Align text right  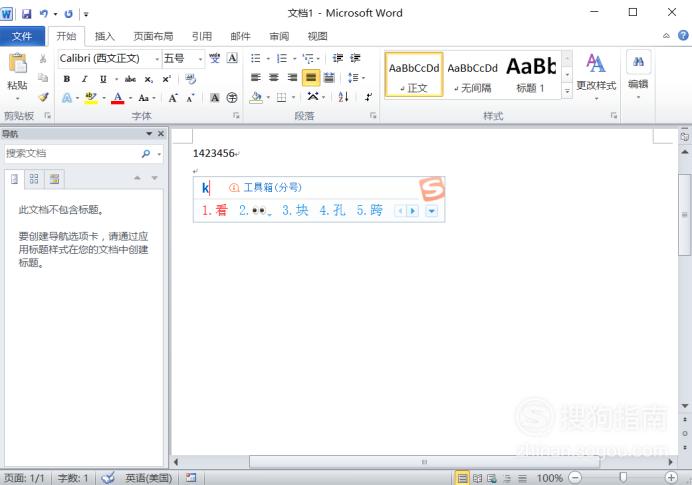pos(292,78)
